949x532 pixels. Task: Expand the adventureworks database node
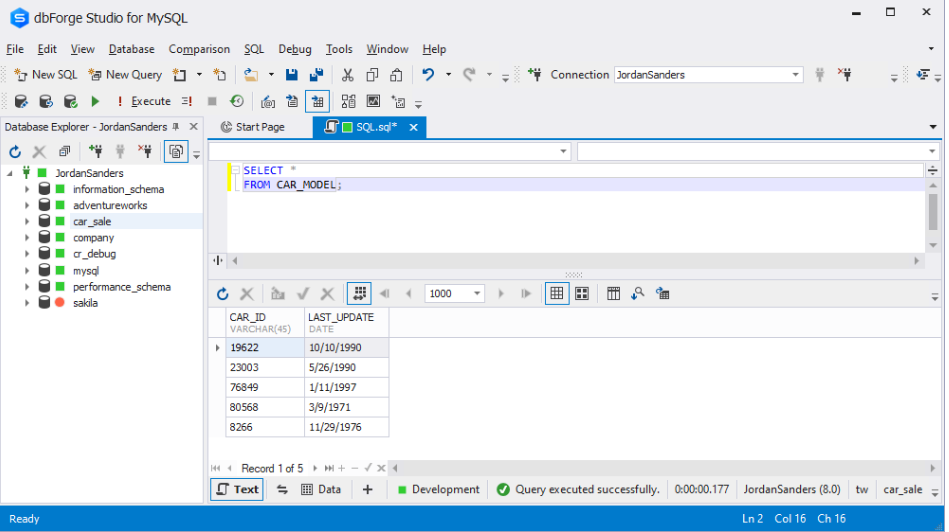[27, 205]
